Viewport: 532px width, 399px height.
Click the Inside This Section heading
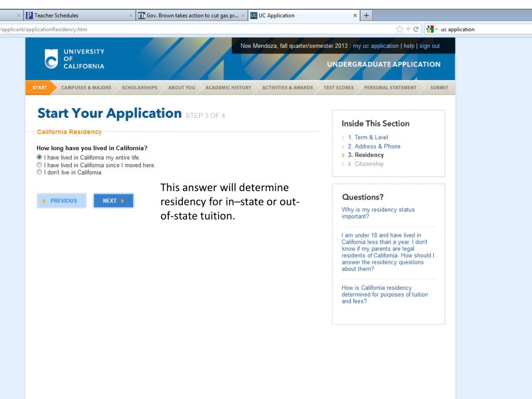click(x=376, y=124)
